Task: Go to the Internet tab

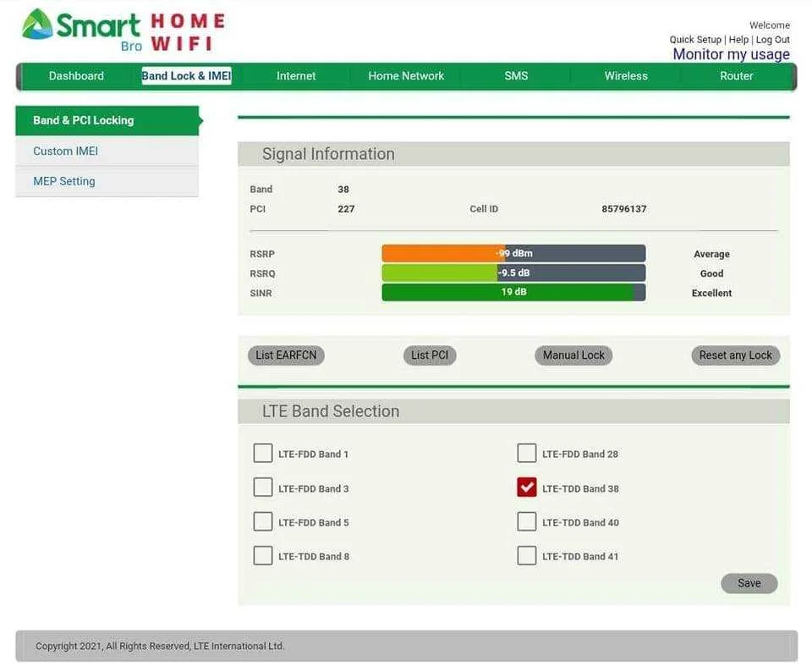Action: 296,76
